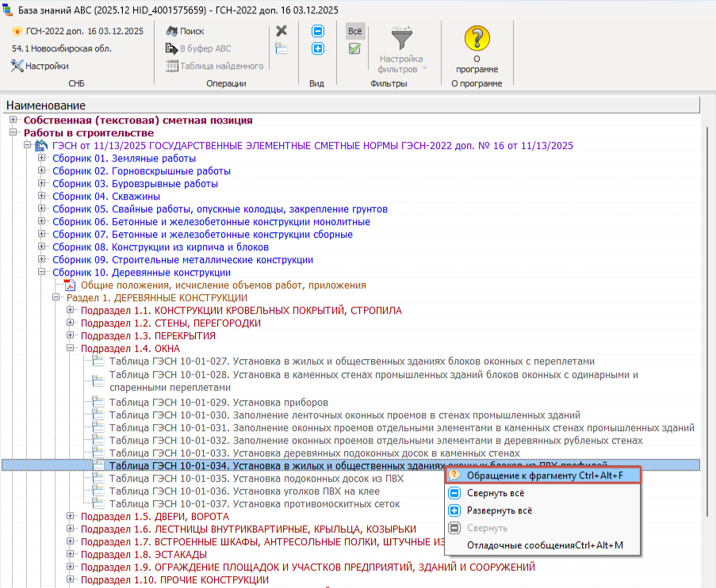Screen dimensions: 716x588
Task: Expand Сборник 04. Скважины
Action: pyautogui.click(x=41, y=196)
